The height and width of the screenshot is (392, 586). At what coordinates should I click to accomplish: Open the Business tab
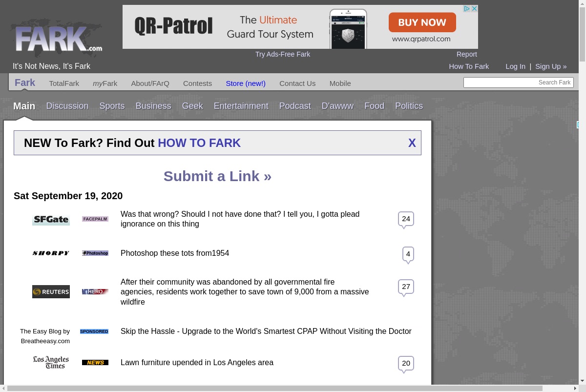point(153,106)
